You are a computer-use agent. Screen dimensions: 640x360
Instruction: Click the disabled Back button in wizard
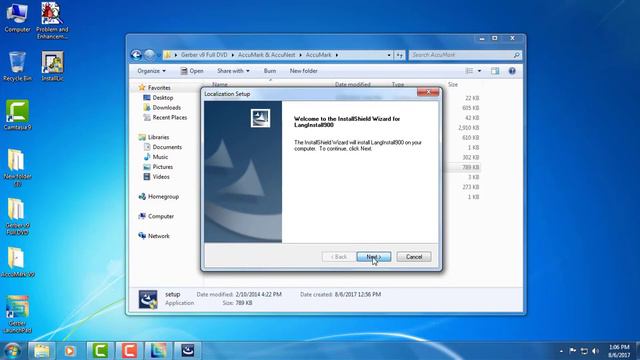coord(339,257)
